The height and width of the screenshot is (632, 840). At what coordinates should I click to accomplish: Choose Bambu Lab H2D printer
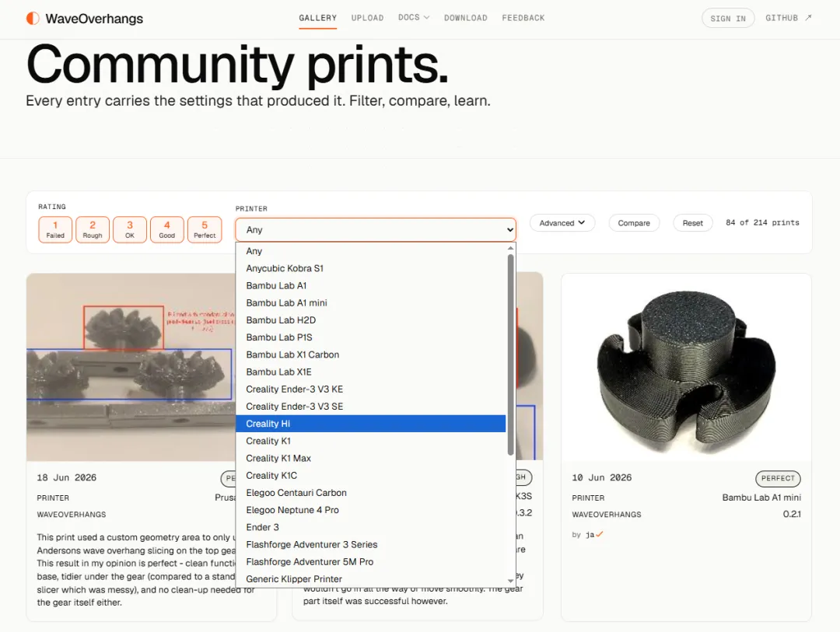tap(371, 319)
